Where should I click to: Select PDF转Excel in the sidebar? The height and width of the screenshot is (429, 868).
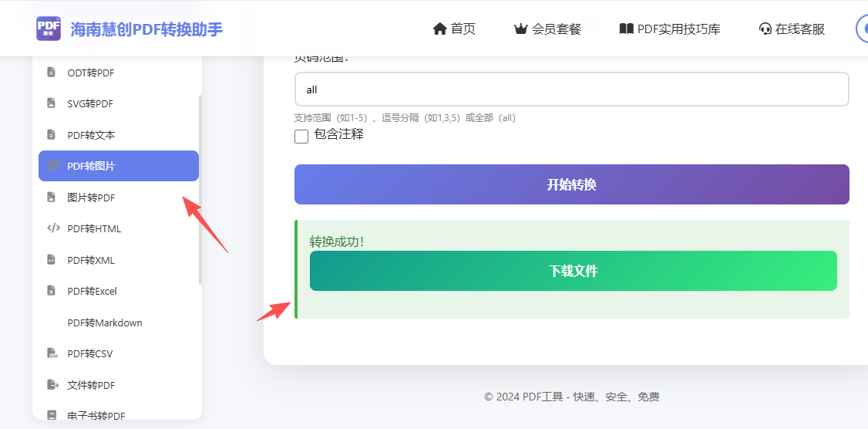point(119,291)
